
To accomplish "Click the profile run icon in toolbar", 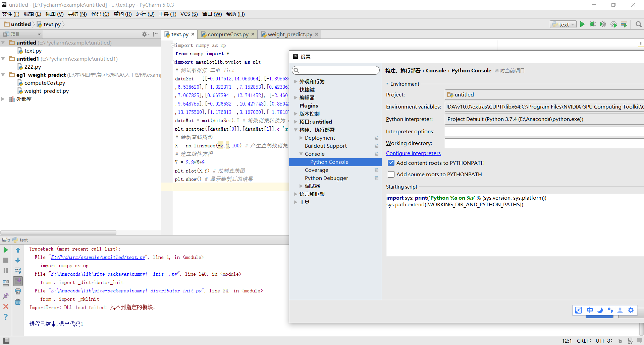I will tap(613, 24).
